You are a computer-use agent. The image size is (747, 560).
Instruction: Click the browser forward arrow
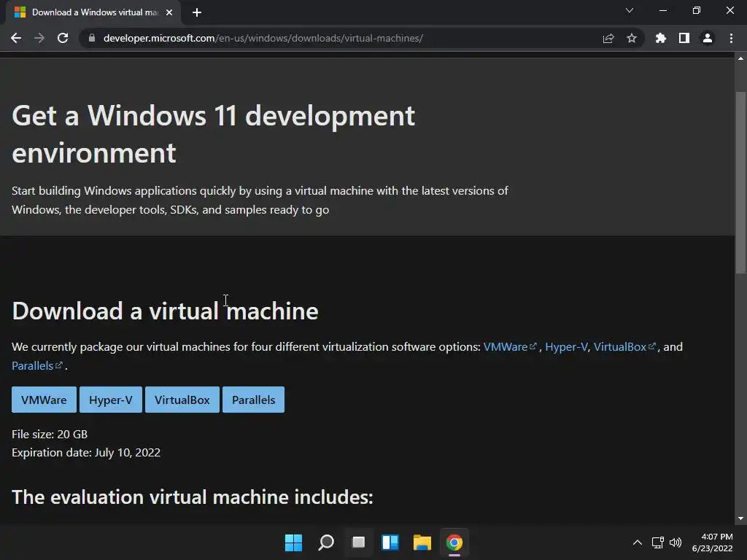[x=39, y=38]
